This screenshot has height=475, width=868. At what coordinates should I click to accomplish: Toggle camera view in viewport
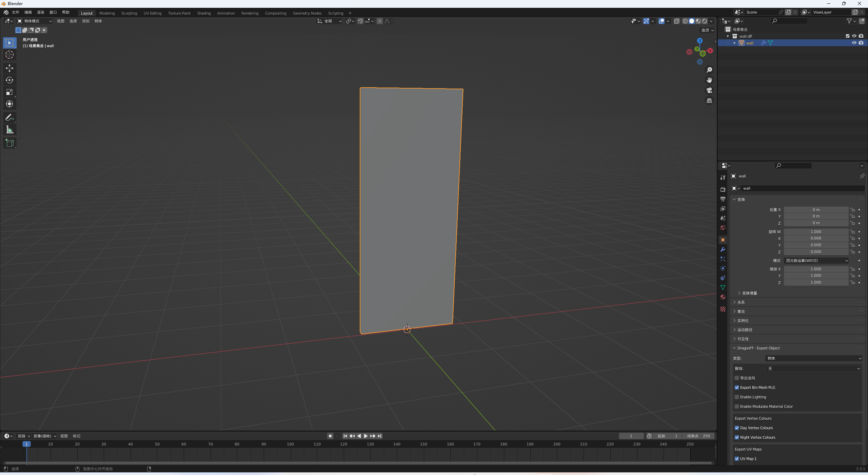[709, 90]
